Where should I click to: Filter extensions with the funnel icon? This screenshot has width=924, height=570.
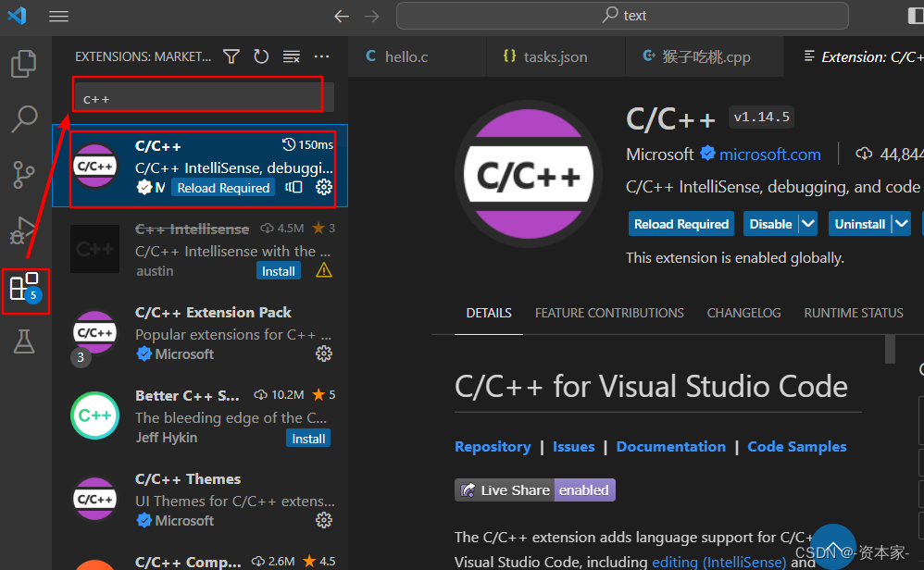pos(231,56)
